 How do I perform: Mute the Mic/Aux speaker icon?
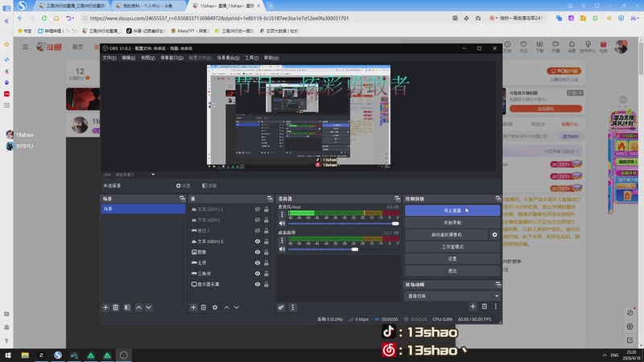pyautogui.click(x=283, y=224)
